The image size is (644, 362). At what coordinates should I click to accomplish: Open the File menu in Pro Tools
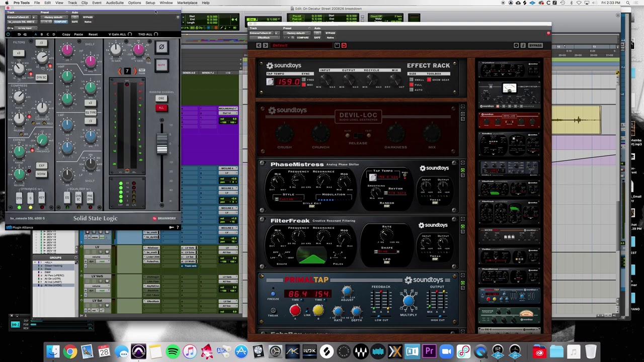[37, 3]
